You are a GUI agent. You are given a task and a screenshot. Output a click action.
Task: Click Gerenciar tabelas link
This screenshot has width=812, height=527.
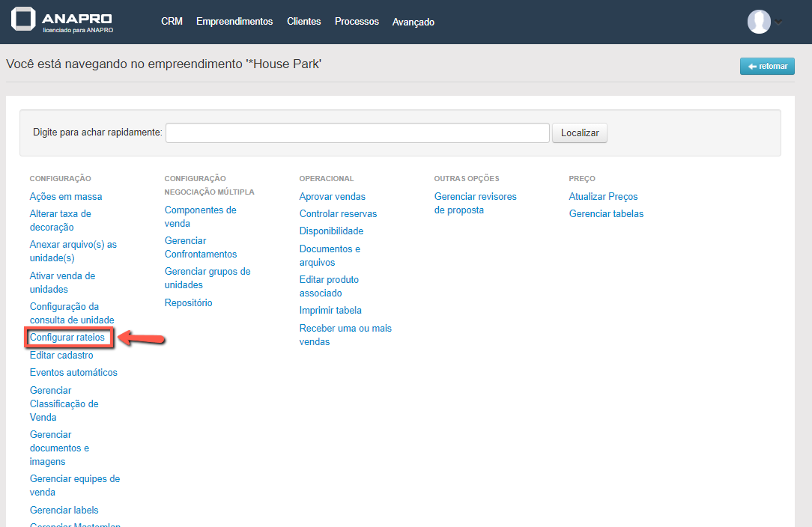click(x=606, y=214)
